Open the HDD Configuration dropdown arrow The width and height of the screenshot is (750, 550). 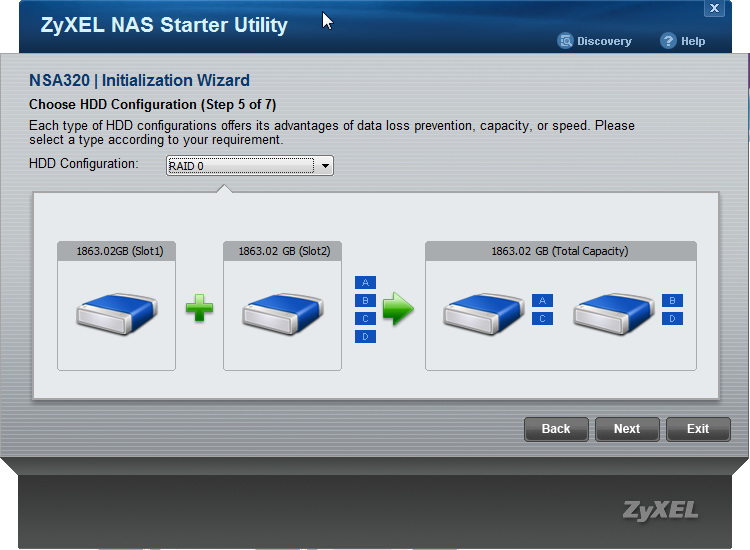(x=325, y=166)
